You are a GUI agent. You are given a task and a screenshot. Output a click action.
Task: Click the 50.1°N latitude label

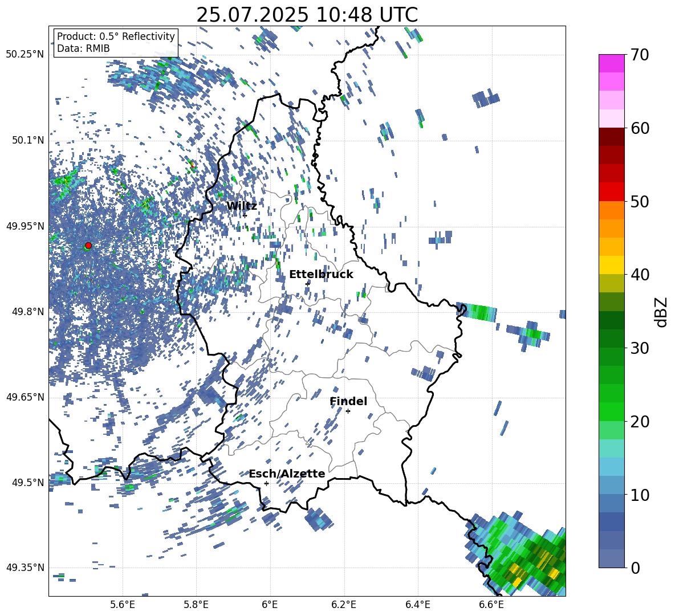pyautogui.click(x=27, y=141)
